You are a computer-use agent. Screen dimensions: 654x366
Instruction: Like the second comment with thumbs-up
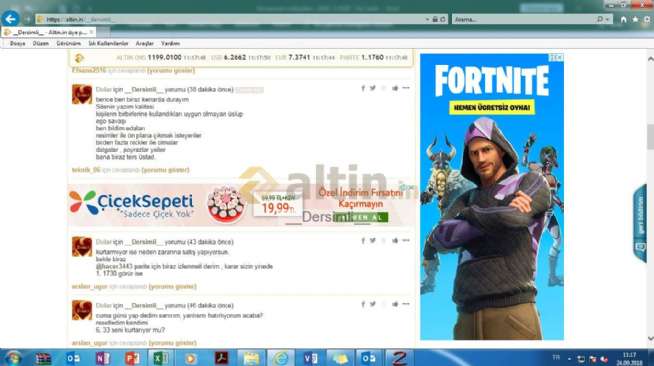click(395, 241)
